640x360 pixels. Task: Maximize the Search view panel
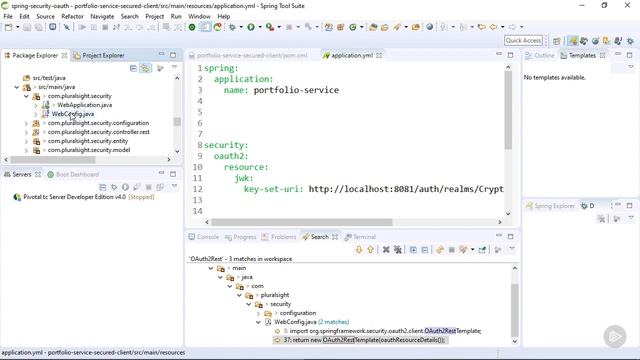click(511, 236)
